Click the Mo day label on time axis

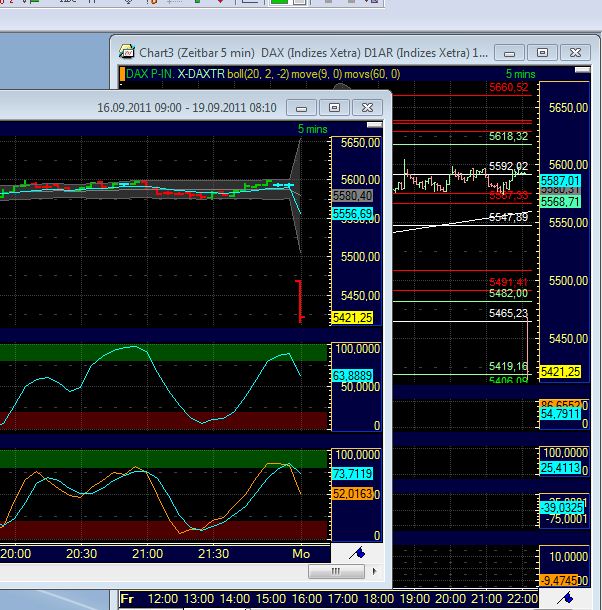[x=301, y=554]
